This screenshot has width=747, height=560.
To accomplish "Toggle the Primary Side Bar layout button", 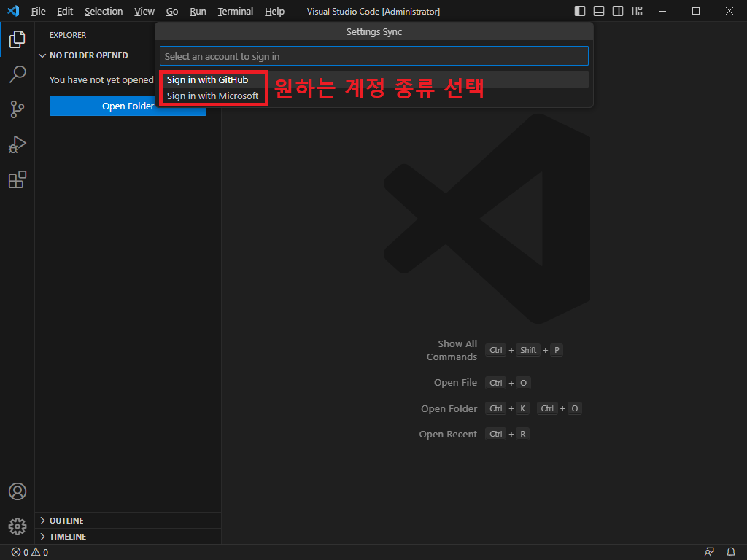I will click(580, 11).
